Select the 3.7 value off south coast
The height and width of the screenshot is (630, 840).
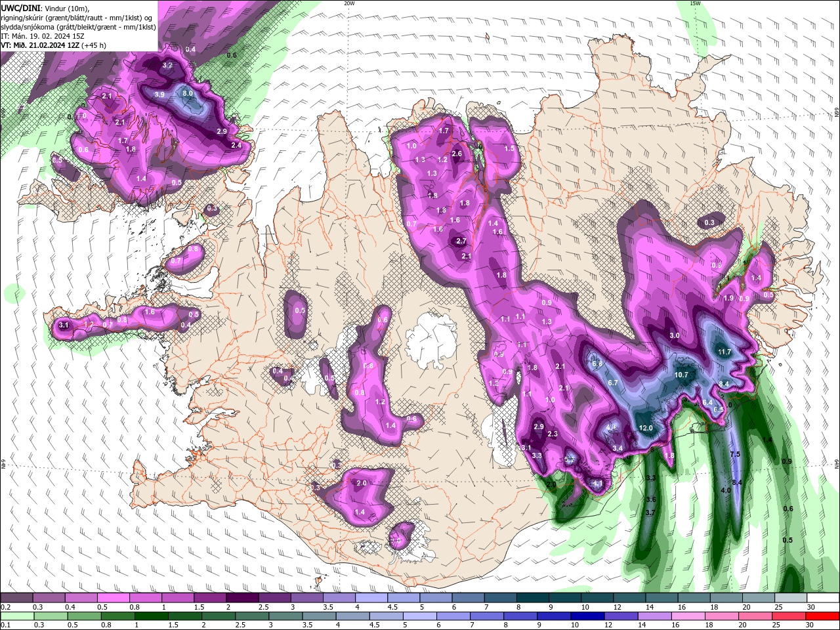coord(650,513)
